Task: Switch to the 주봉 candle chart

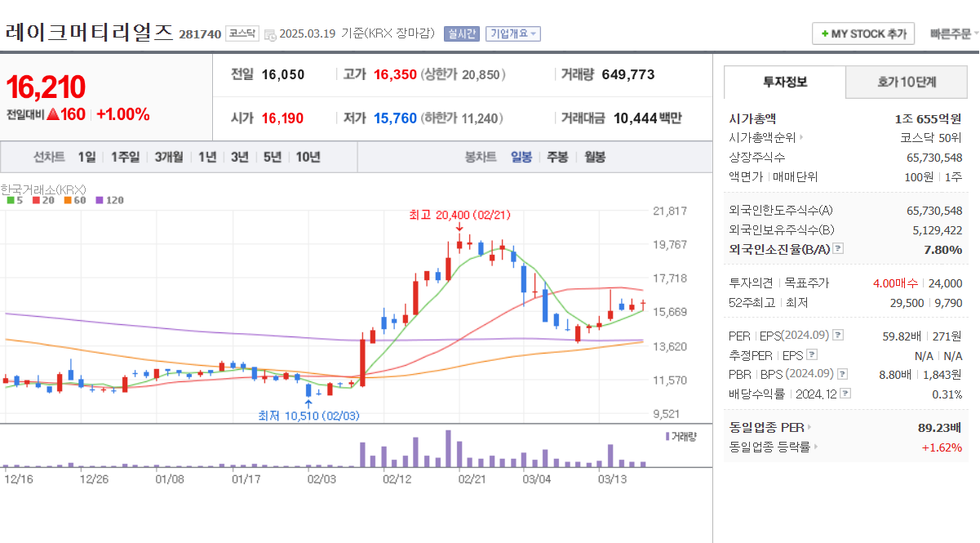Action: [x=557, y=157]
